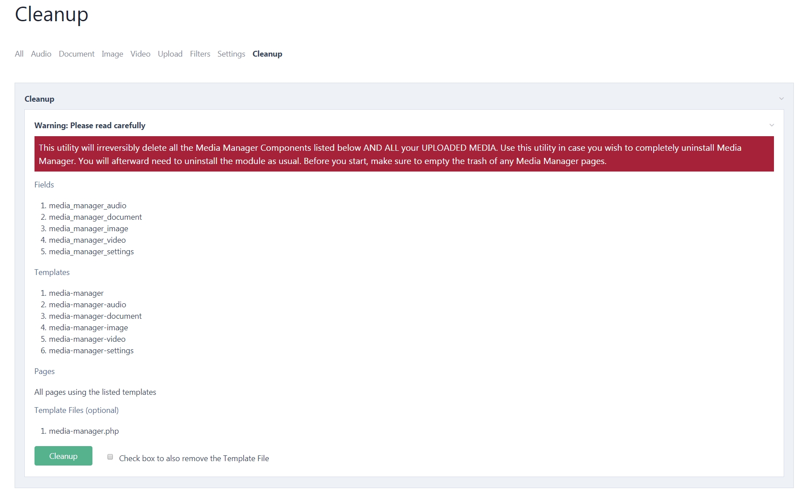Viewport: 812px width, 504px height.
Task: Collapse the Cleanup panel chevron
Action: 781,99
